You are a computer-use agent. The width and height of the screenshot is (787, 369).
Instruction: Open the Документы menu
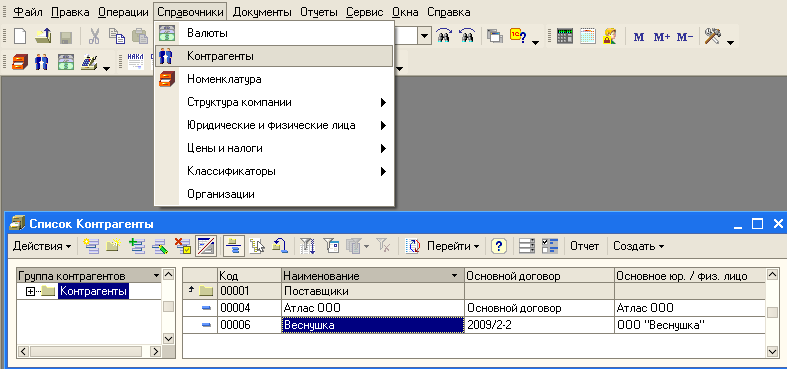point(262,12)
